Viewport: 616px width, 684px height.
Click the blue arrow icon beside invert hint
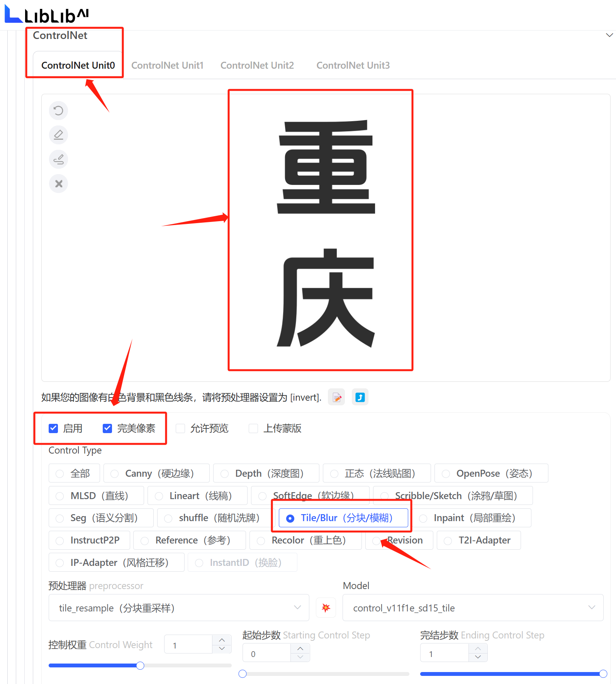coord(360,397)
